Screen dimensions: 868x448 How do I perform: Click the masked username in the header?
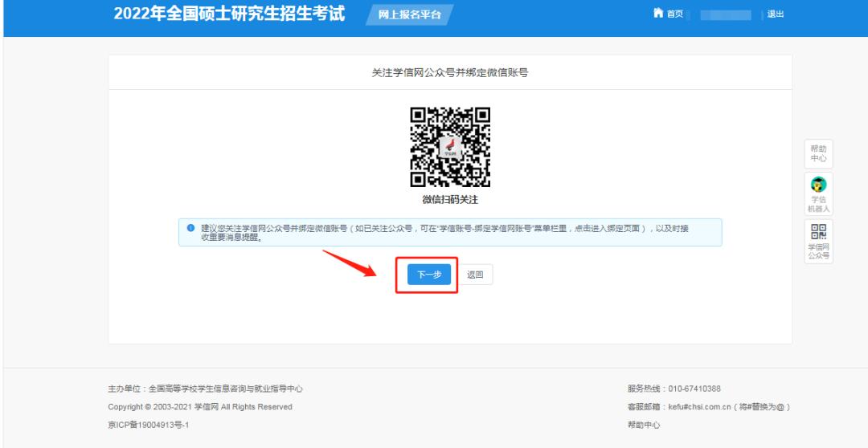pyautogui.click(x=725, y=15)
